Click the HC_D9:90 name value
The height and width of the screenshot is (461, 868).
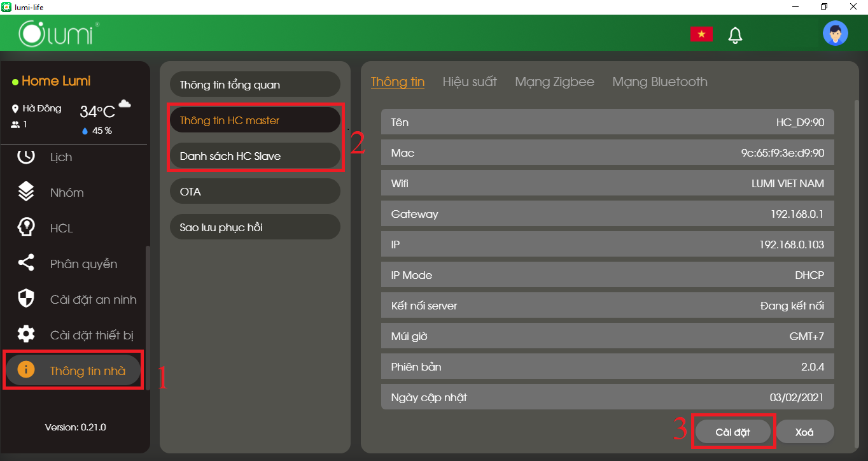[800, 122]
